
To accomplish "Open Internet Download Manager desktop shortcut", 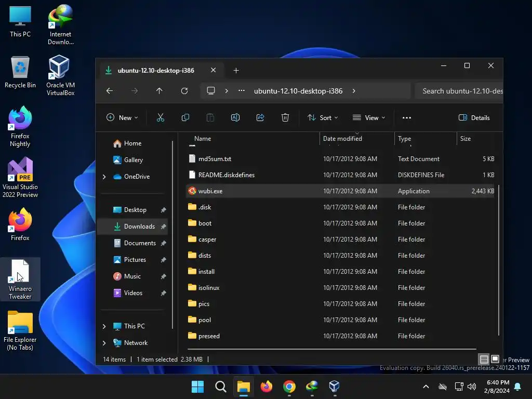I will 60,24.
